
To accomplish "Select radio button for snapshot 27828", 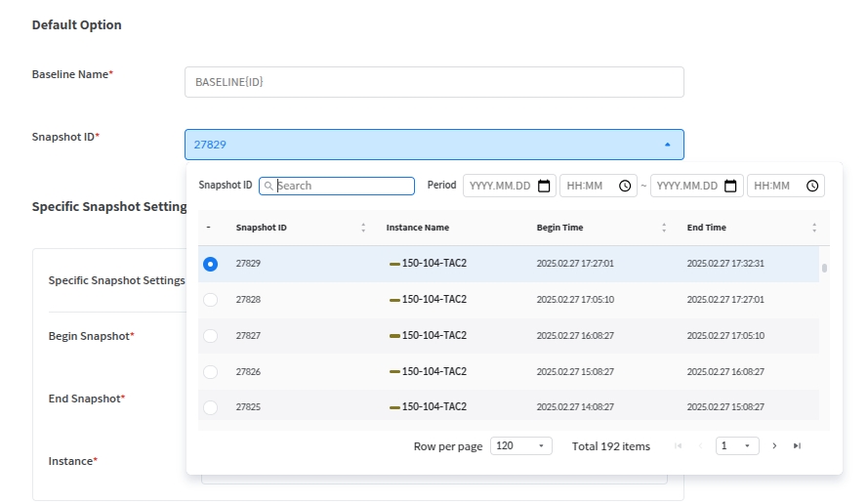I will tap(210, 300).
